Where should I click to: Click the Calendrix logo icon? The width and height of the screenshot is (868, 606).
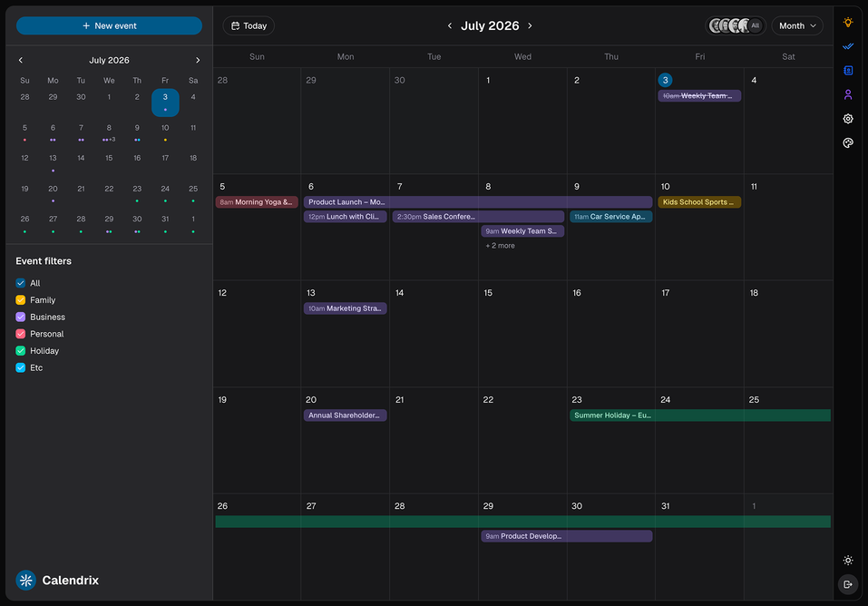[25, 580]
